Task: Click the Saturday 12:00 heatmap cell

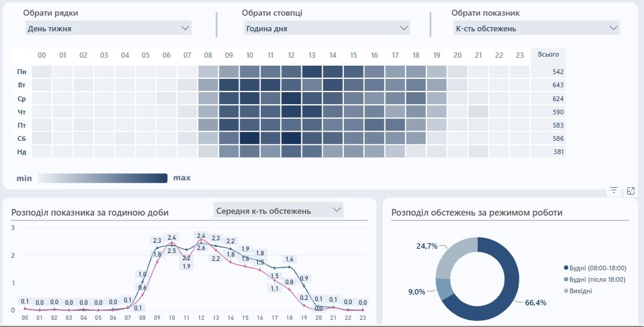Action: (x=291, y=138)
